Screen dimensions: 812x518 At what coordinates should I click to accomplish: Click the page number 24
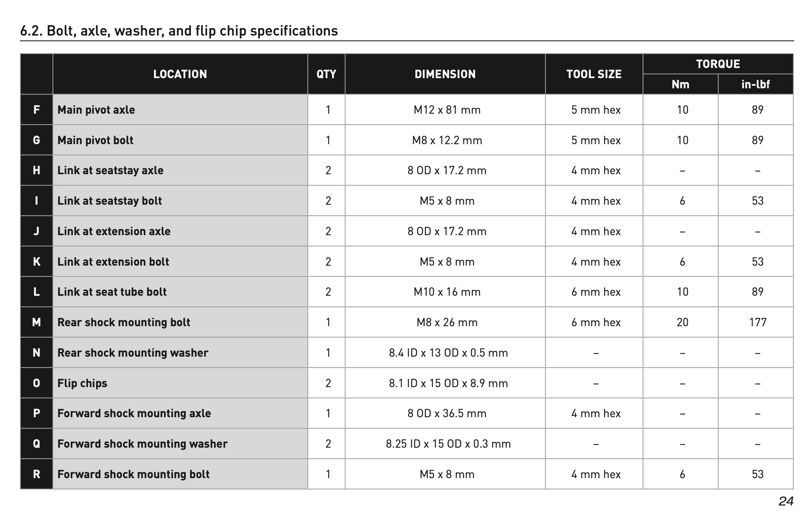786,501
